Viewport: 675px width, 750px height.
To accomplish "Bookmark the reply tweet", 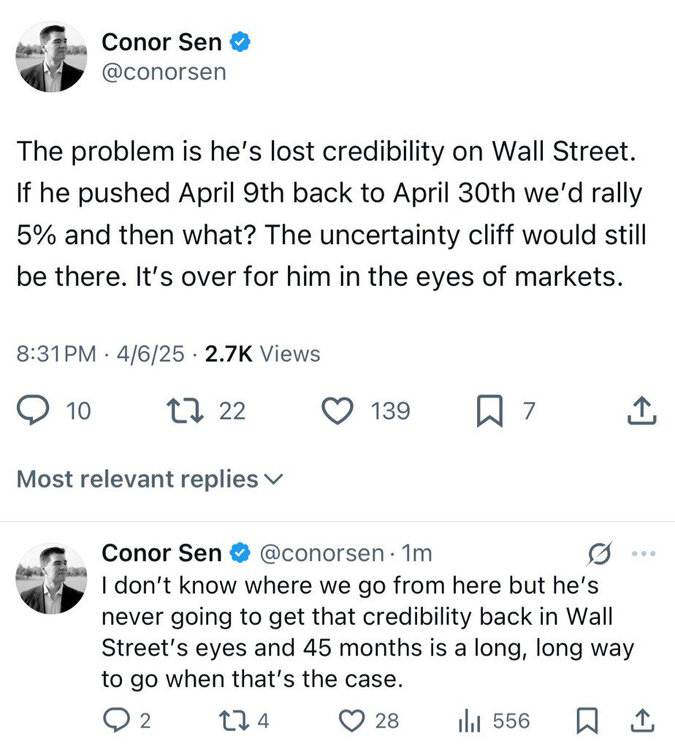I will (x=589, y=721).
